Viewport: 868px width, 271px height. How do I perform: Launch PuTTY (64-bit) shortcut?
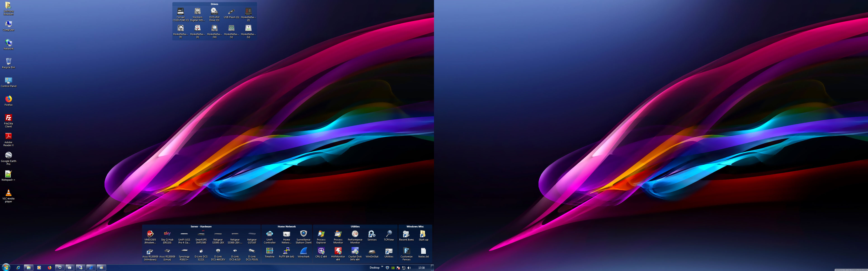click(x=286, y=251)
